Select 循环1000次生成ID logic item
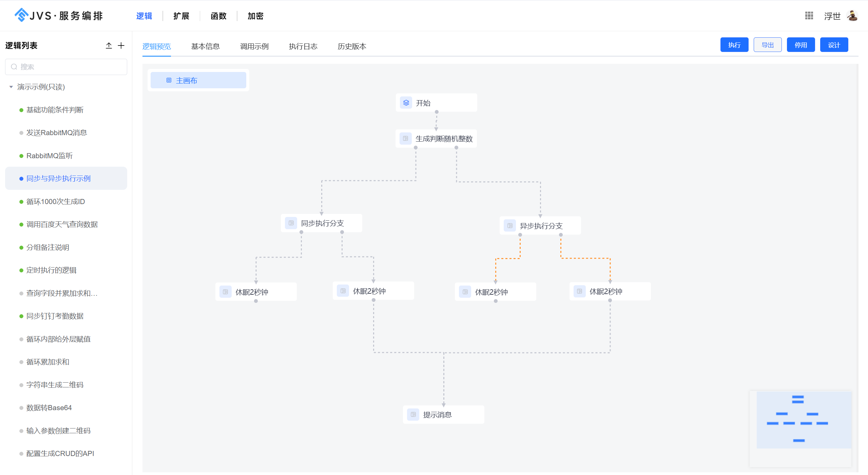Screen dimensions: 868x475 pos(56,201)
